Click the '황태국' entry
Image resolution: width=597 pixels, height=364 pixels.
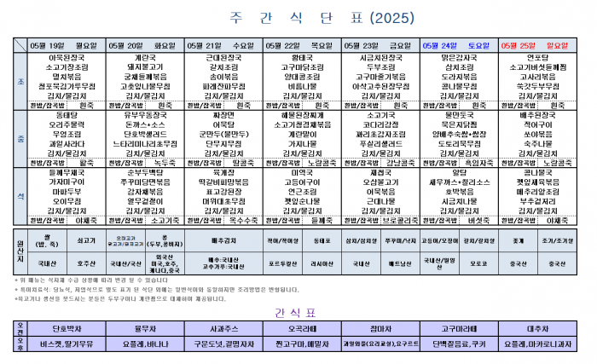point(302,58)
